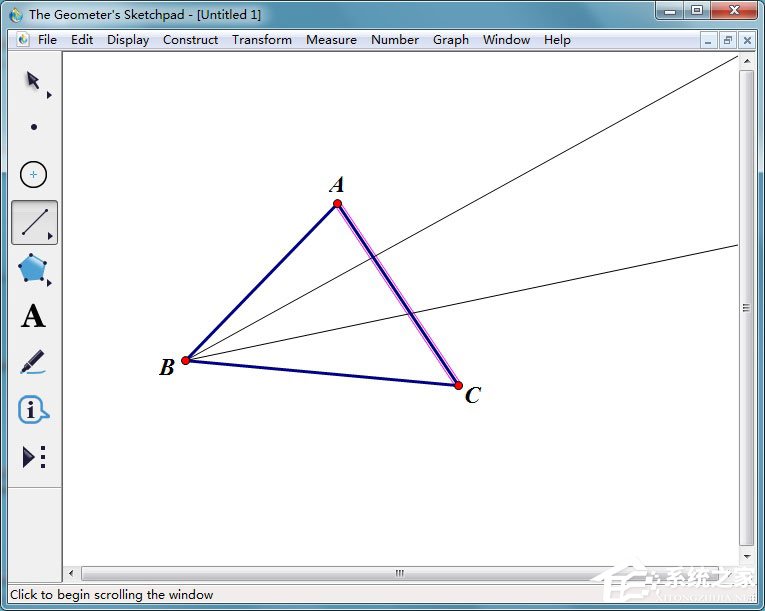This screenshot has width=765, height=611.
Task: Maximize the Geometer's Sketchpad application window
Action: [x=697, y=10]
